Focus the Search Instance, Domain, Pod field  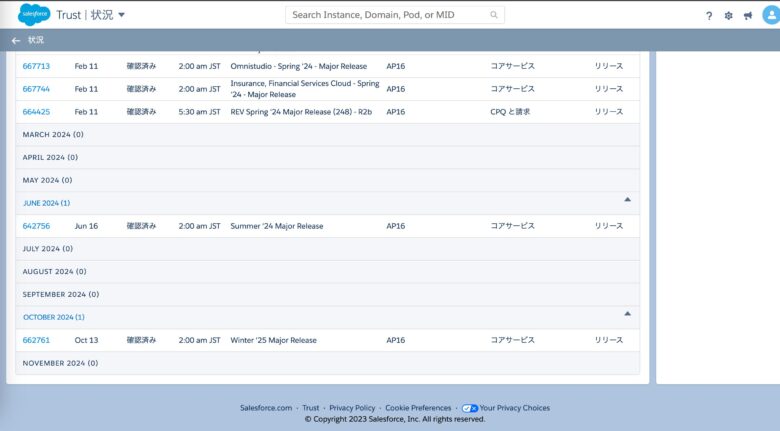click(394, 15)
